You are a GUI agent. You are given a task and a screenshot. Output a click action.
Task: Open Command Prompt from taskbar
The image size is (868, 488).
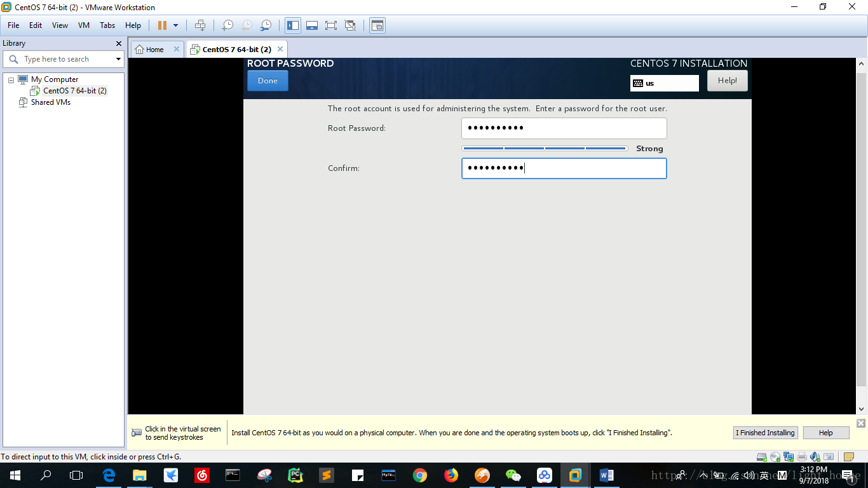click(x=233, y=475)
